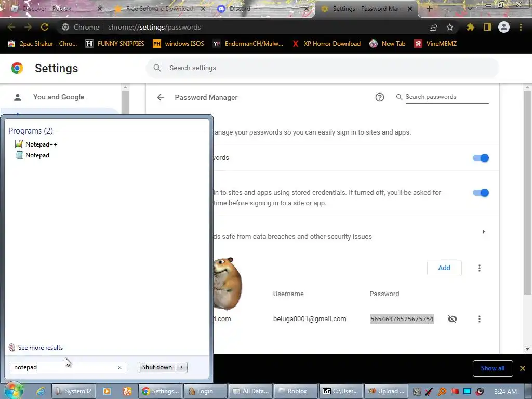Click the Add password button
532x399 pixels.
[x=444, y=268]
